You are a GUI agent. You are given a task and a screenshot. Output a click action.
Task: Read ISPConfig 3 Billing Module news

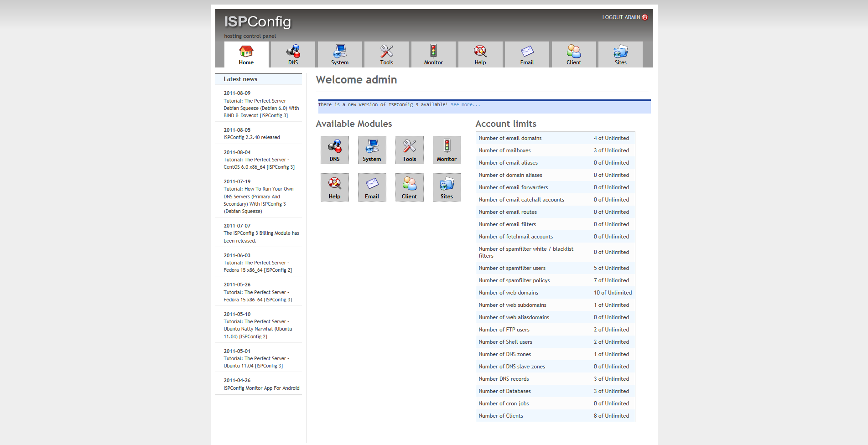(x=261, y=237)
